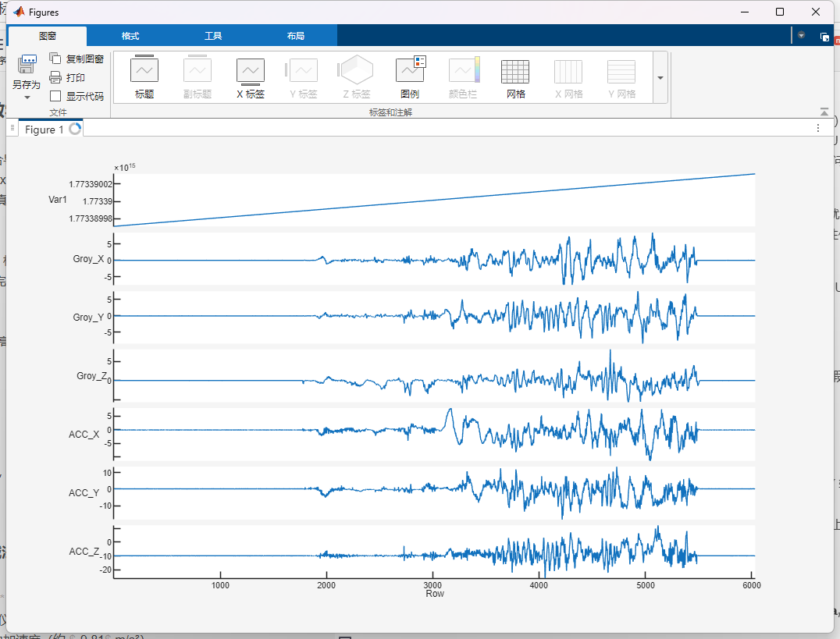This screenshot has width=840, height=639.
Task: Click the Row x-axis label
Action: [x=435, y=594]
